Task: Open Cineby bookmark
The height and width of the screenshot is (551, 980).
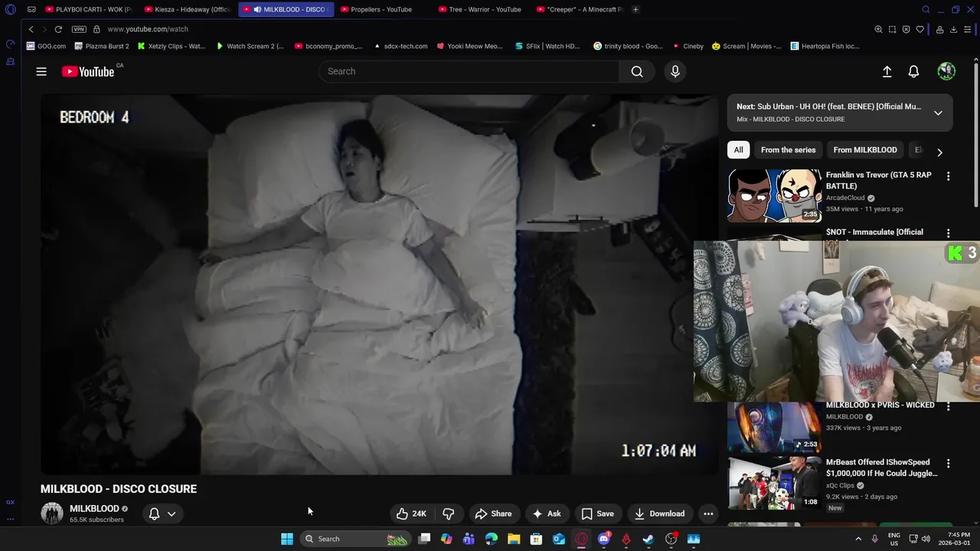Action: [x=688, y=46]
